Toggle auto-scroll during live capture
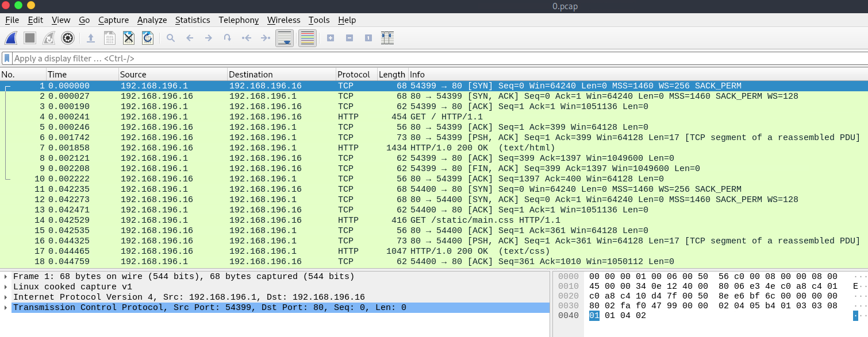The height and width of the screenshot is (337, 868). coord(284,38)
